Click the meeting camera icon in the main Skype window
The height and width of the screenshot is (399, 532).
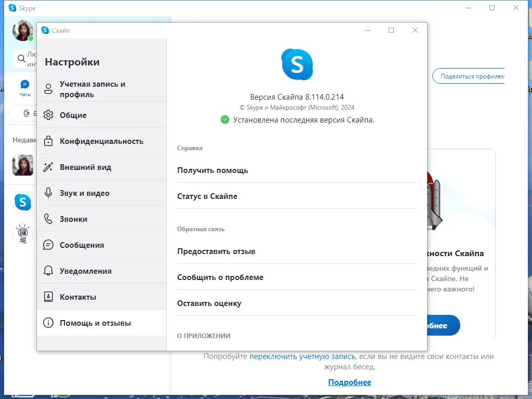pyautogui.click(x=26, y=113)
